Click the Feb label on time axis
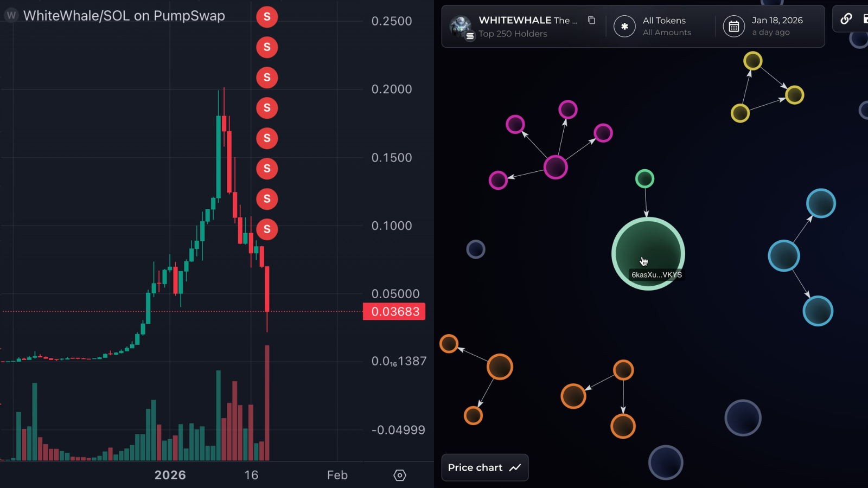 point(337,475)
